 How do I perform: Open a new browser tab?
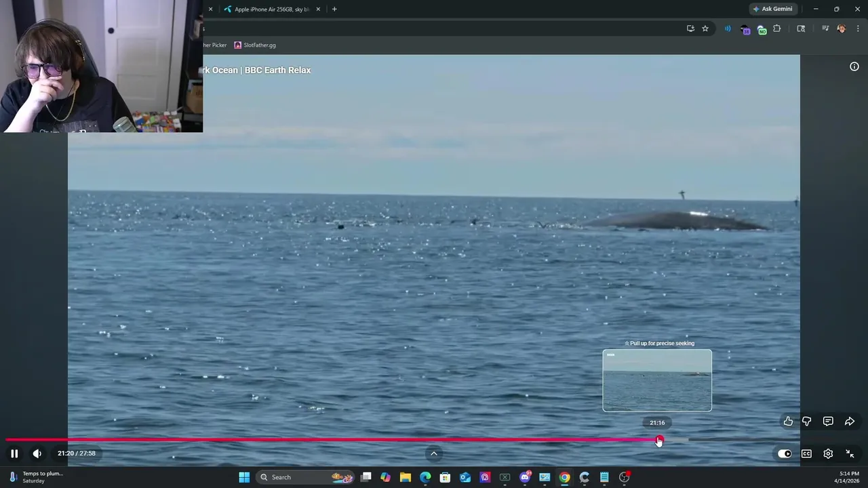click(334, 9)
